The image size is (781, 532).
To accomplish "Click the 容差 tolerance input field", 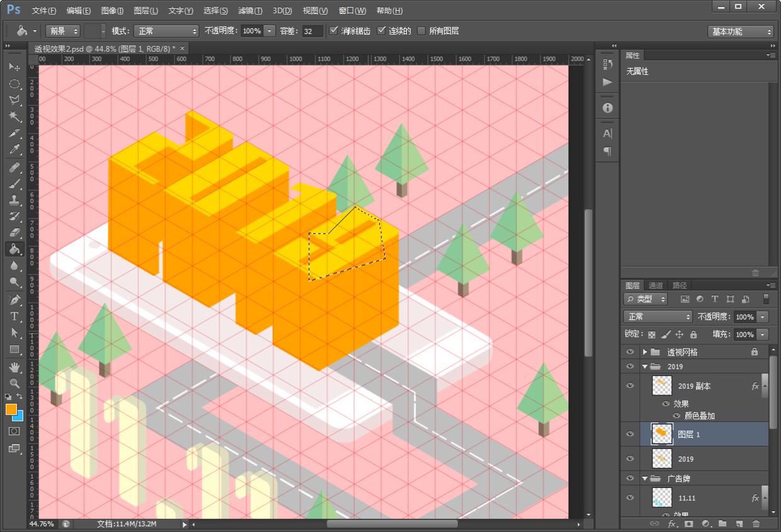I will pyautogui.click(x=312, y=31).
